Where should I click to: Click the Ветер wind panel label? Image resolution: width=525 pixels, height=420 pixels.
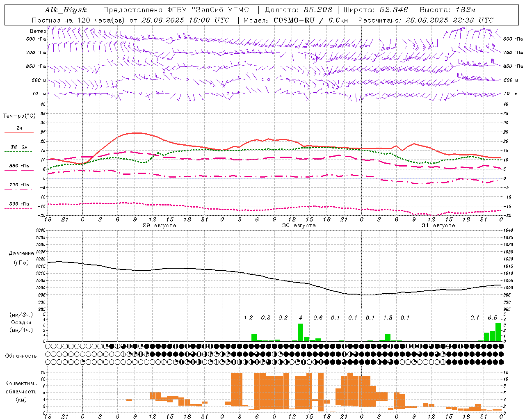38,31
